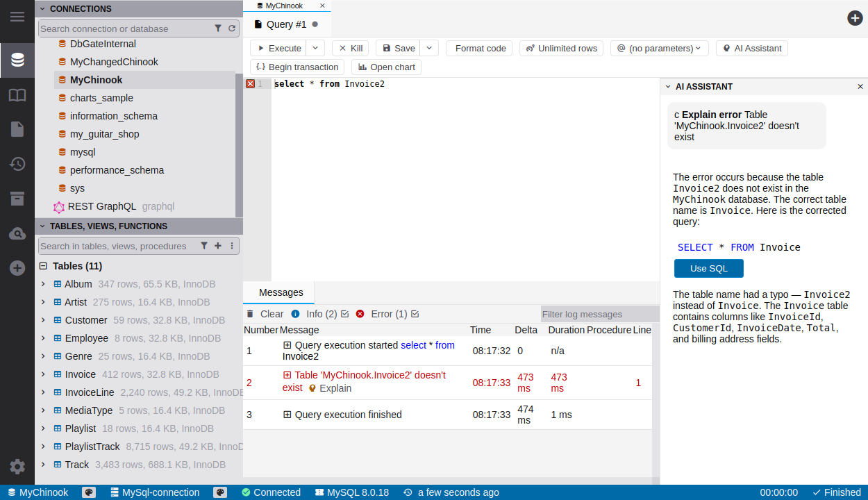
Task: Click the Use SQL button
Action: coord(708,269)
